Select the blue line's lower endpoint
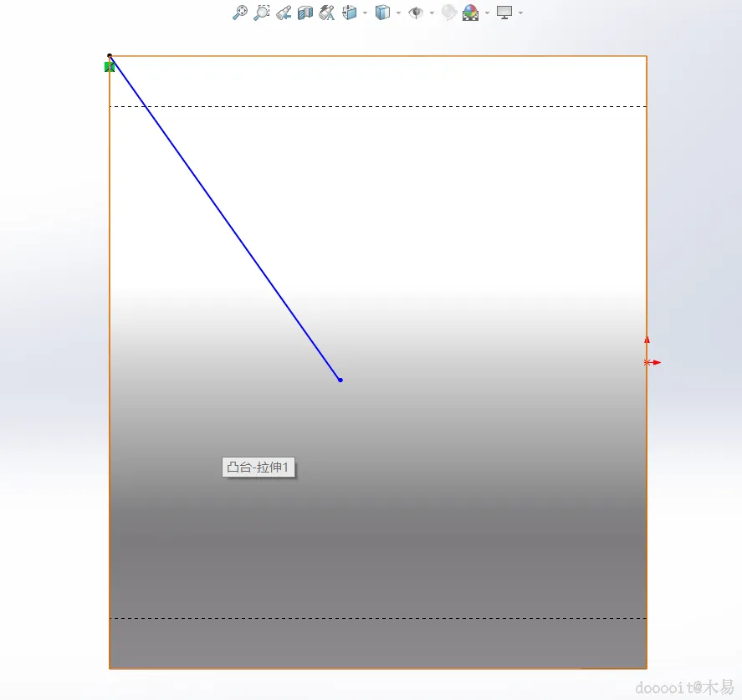This screenshot has width=742, height=700. click(x=340, y=380)
